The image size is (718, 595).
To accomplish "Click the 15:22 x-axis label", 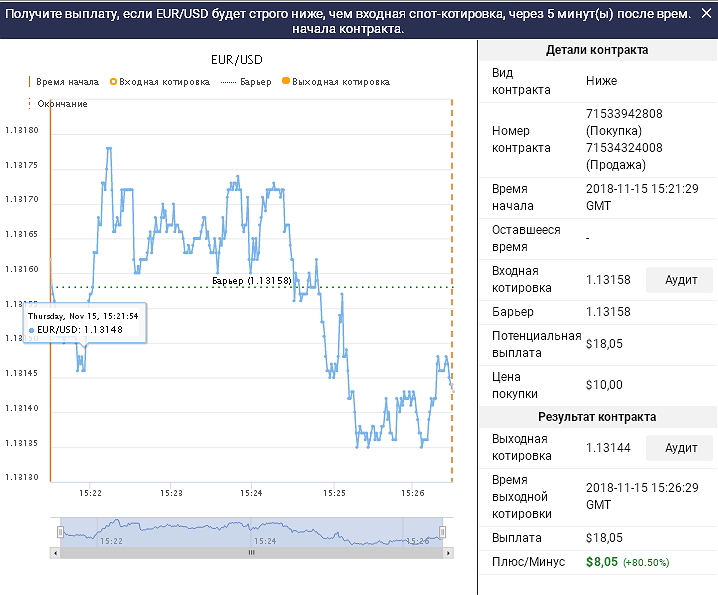I will (90, 493).
